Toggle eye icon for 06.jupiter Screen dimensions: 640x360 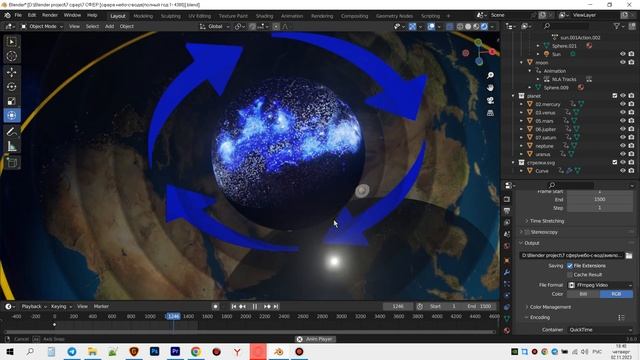[x=622, y=129]
